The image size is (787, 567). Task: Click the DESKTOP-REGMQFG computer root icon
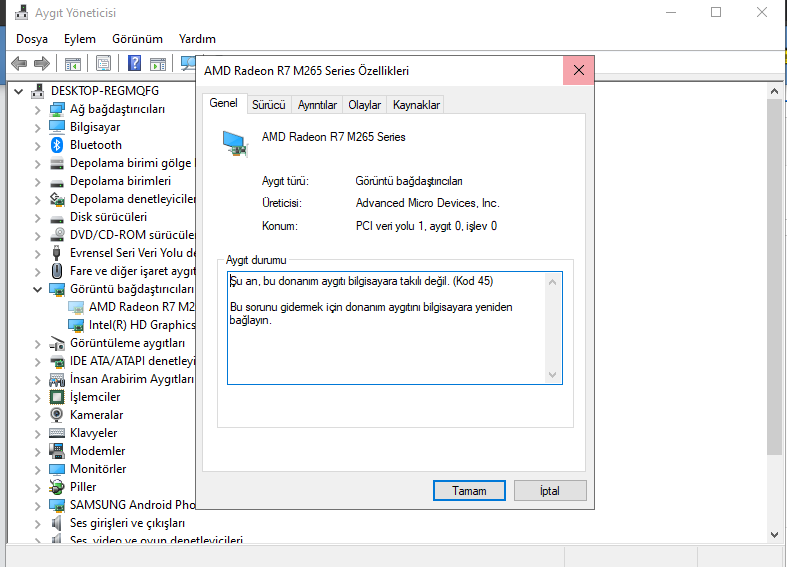pyautogui.click(x=37, y=91)
